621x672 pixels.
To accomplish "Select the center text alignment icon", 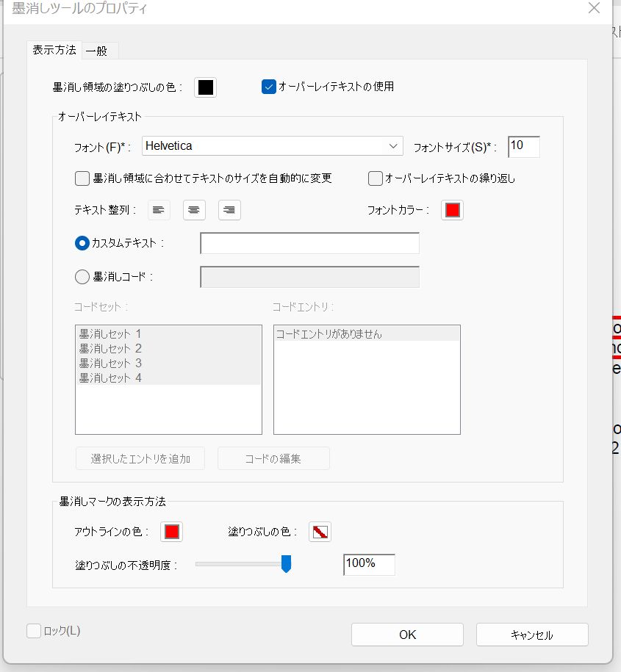I will point(194,210).
